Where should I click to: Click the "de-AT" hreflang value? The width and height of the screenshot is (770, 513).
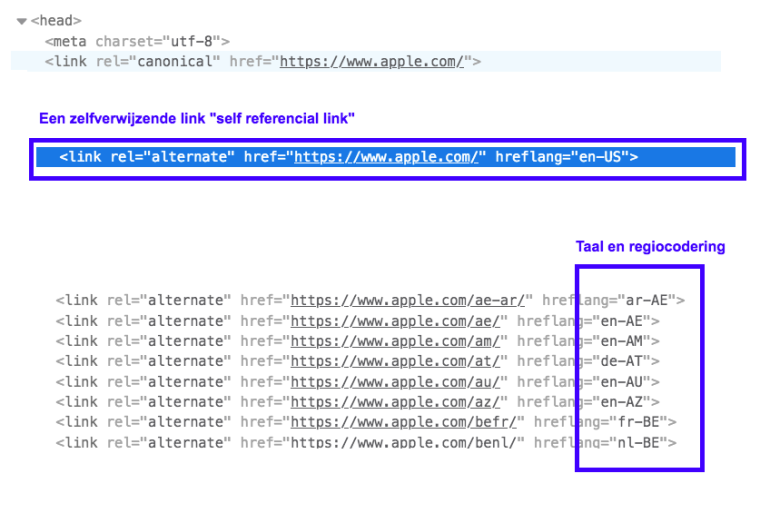coord(622,361)
